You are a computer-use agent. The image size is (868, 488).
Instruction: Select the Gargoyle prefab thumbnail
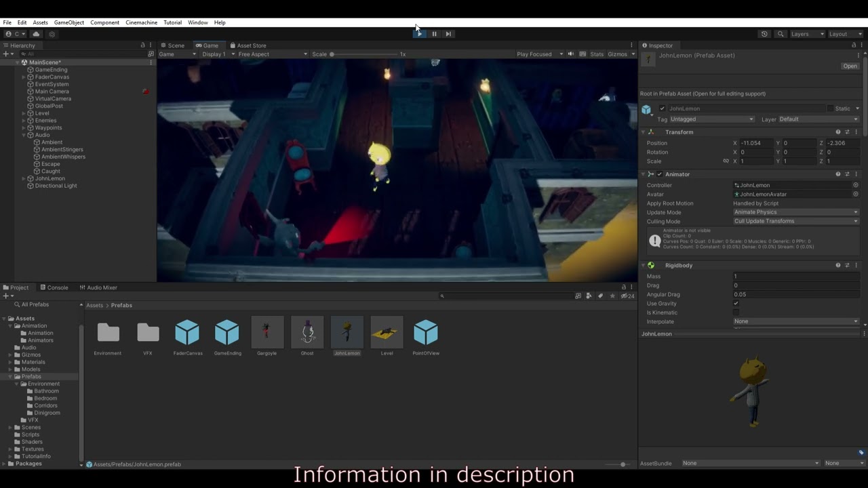(x=267, y=332)
